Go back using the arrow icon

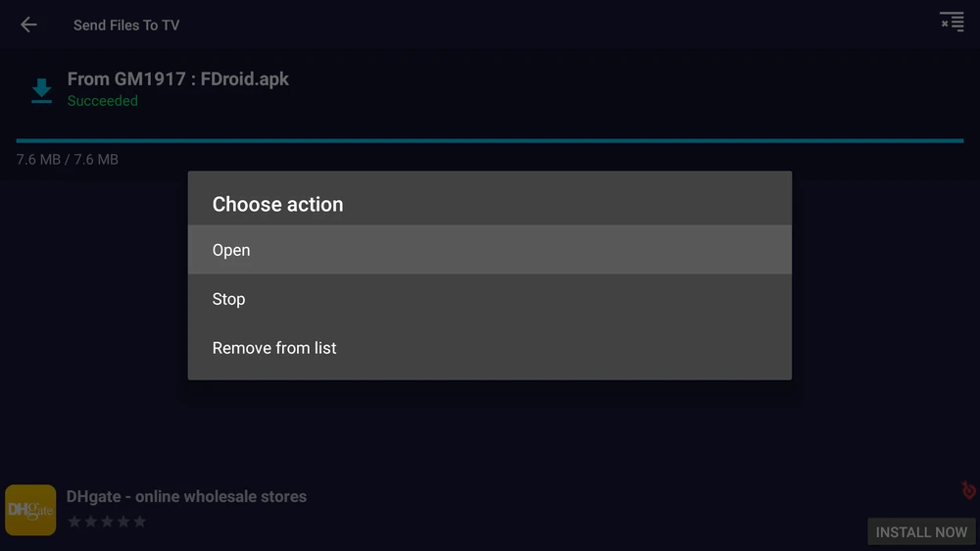tap(28, 25)
